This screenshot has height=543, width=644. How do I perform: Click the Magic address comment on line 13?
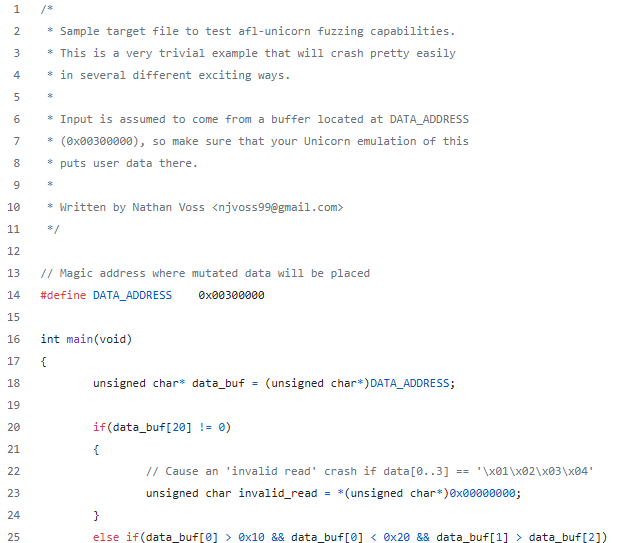[205, 273]
